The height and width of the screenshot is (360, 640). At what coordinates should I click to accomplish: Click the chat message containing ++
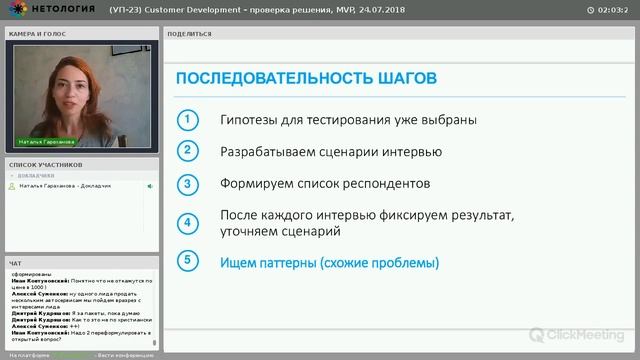pyautogui.click(x=45, y=327)
